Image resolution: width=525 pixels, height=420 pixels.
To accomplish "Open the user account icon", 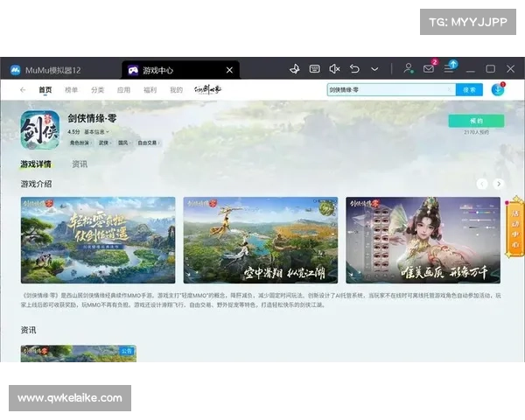I will [408, 68].
